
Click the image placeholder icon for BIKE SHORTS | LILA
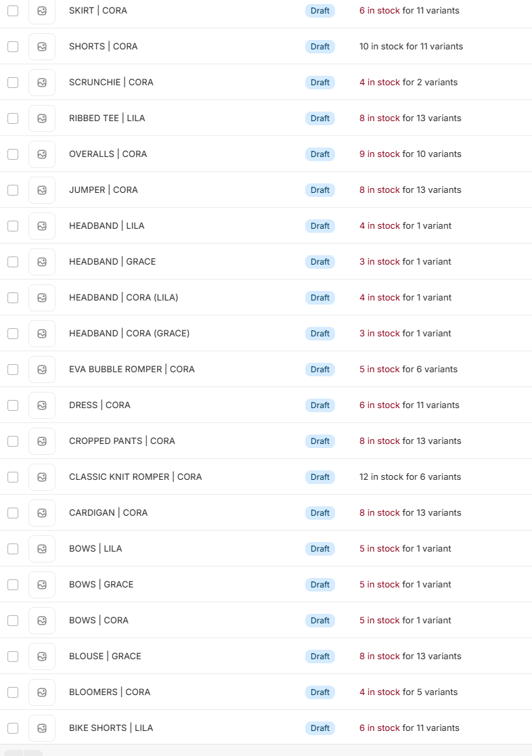click(42, 728)
